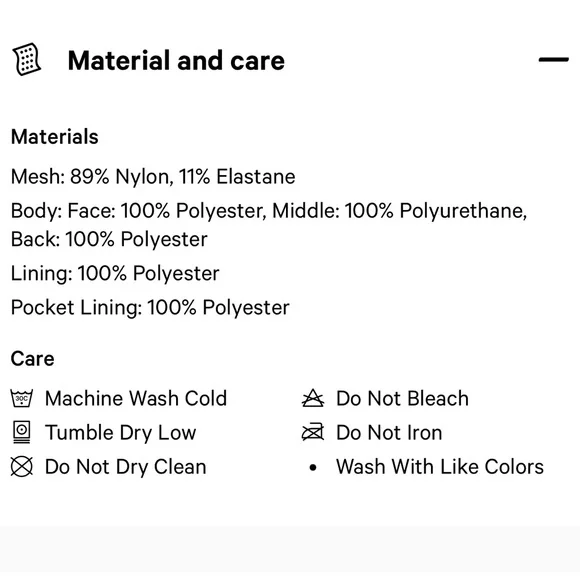This screenshot has width=580, height=580.
Task: Click the Material and care heading
Action: point(176,61)
